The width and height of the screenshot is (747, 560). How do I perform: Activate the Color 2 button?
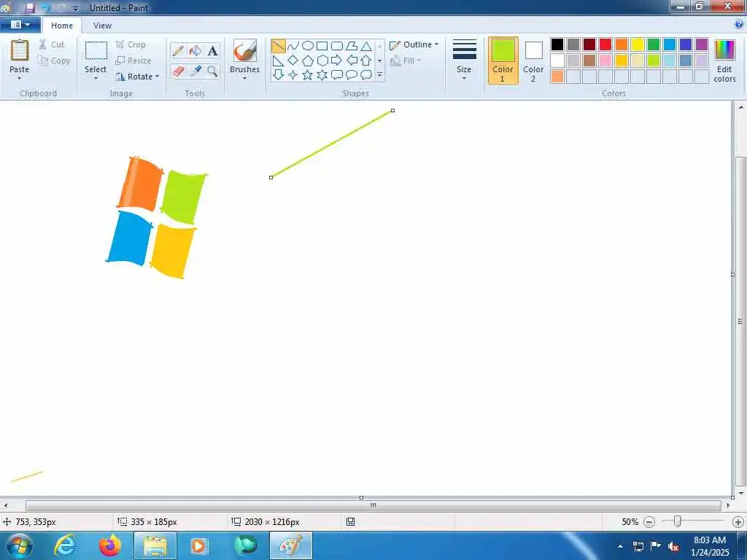533,61
